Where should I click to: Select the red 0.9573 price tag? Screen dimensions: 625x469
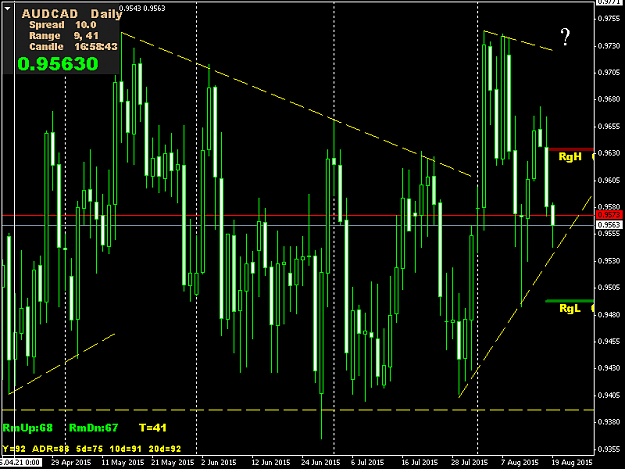(x=609, y=215)
